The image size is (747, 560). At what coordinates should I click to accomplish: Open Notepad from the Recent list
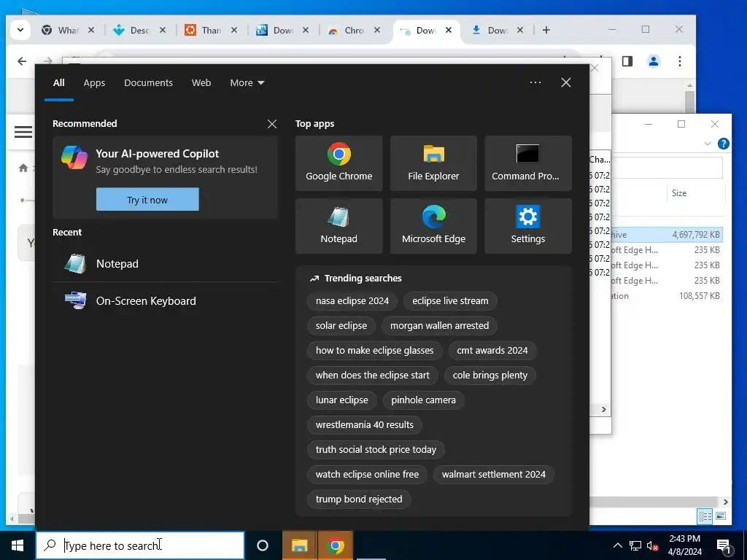pos(166,264)
